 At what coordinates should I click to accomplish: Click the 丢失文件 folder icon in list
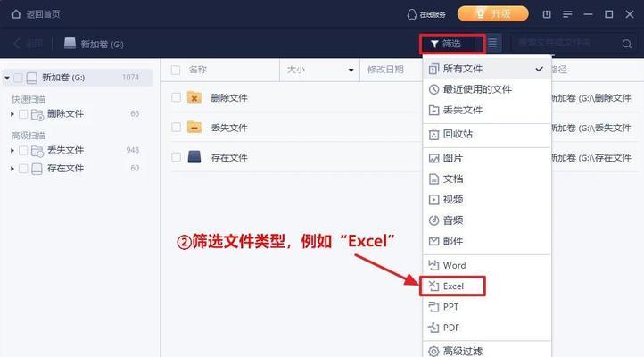[x=194, y=127]
